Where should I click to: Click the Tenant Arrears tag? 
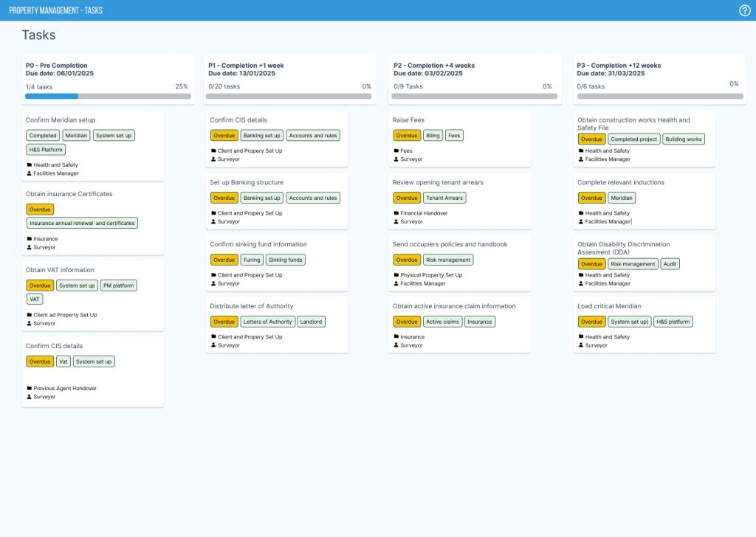tap(445, 198)
